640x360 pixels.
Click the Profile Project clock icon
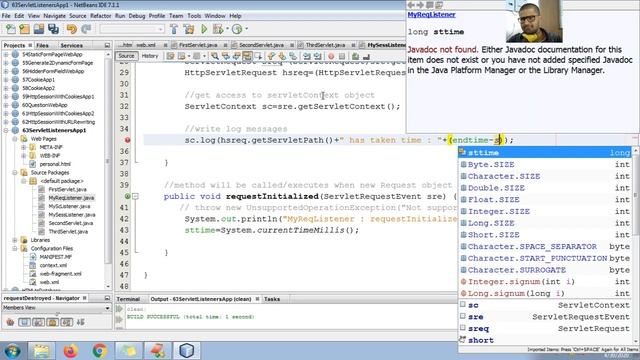coord(237,29)
